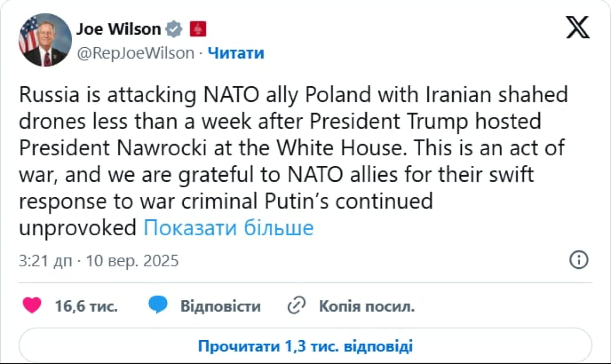Open the info icon beside the timestamp
The height and width of the screenshot is (364, 611).
pyautogui.click(x=578, y=260)
